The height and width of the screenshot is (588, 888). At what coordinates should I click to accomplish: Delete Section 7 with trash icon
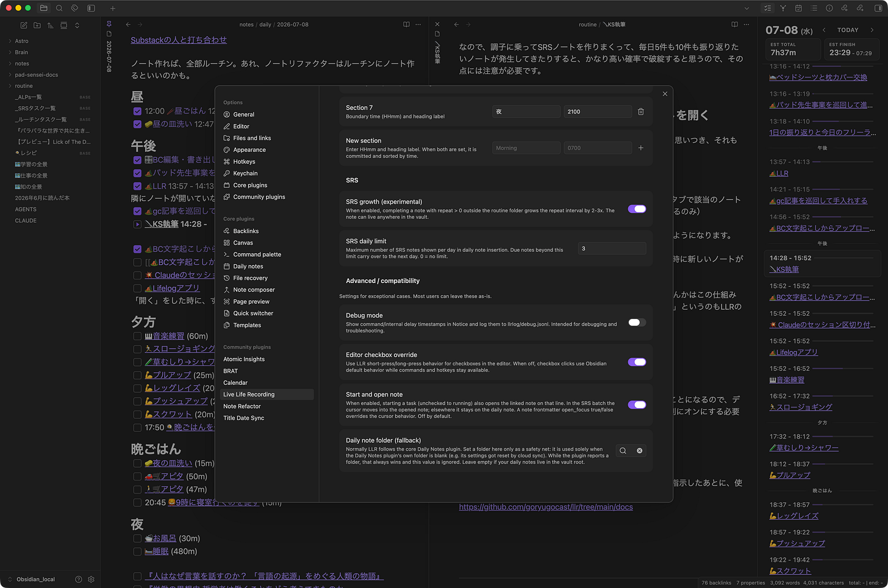(x=641, y=112)
